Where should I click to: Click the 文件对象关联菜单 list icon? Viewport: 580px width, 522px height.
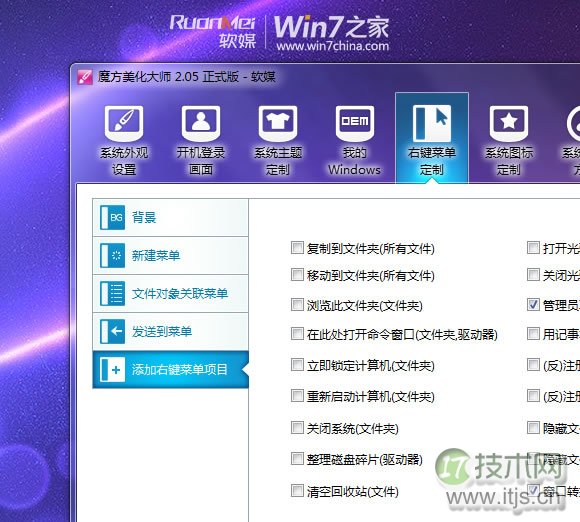[112, 293]
